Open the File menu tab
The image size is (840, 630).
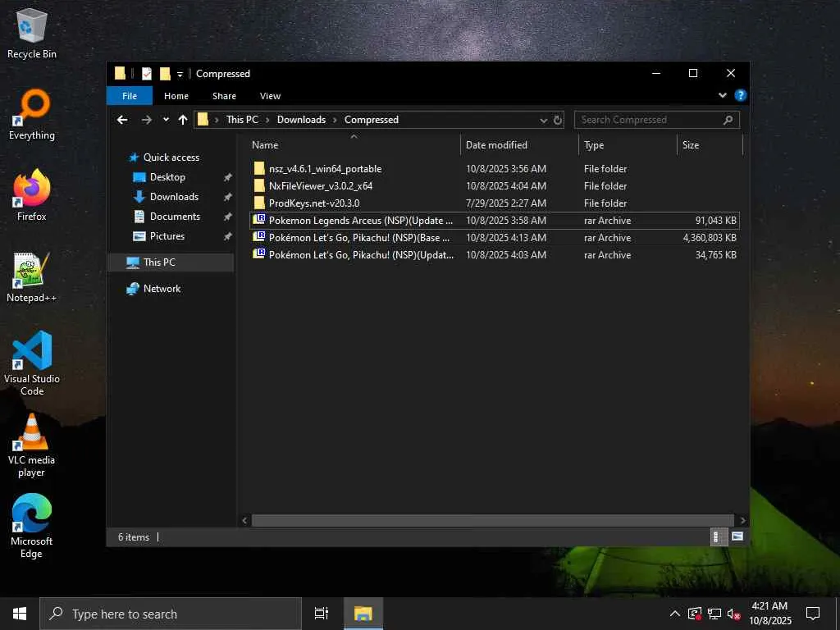point(130,96)
